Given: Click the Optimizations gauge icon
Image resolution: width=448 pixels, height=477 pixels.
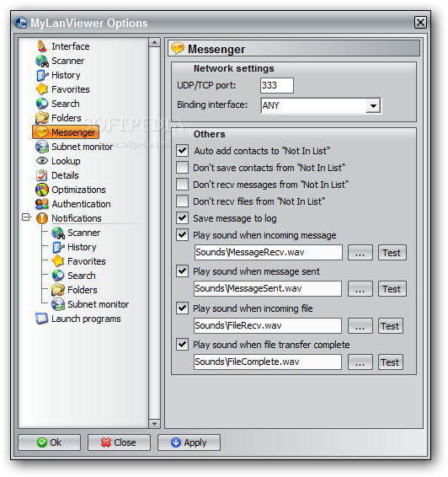Looking at the screenshot, I should coord(42,190).
